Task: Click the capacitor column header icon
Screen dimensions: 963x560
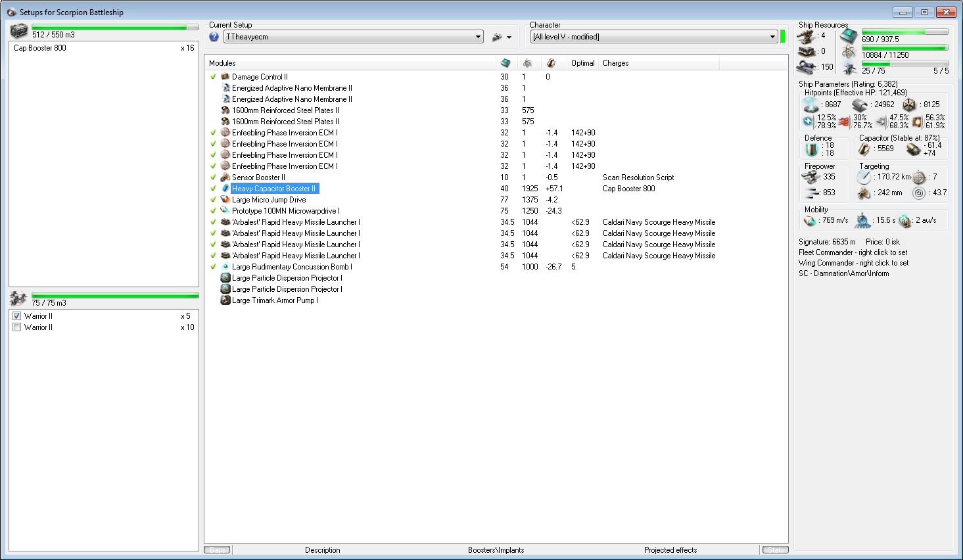Action: 551,63
